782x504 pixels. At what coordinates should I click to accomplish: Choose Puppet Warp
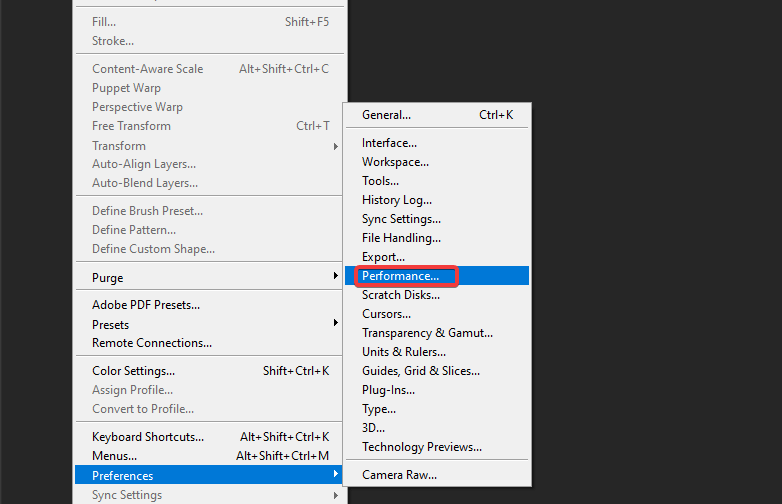pos(209,88)
